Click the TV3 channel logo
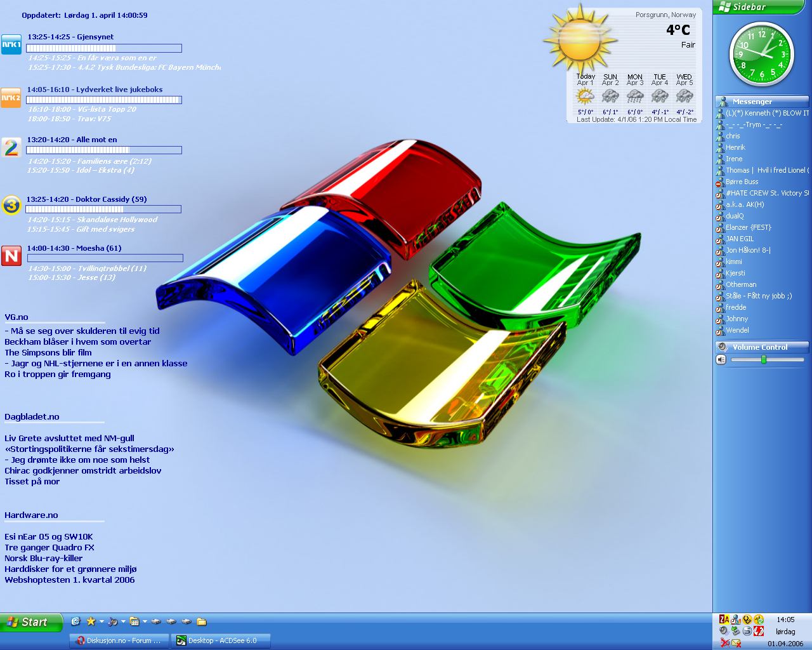The width and height of the screenshot is (812, 650). [11, 205]
